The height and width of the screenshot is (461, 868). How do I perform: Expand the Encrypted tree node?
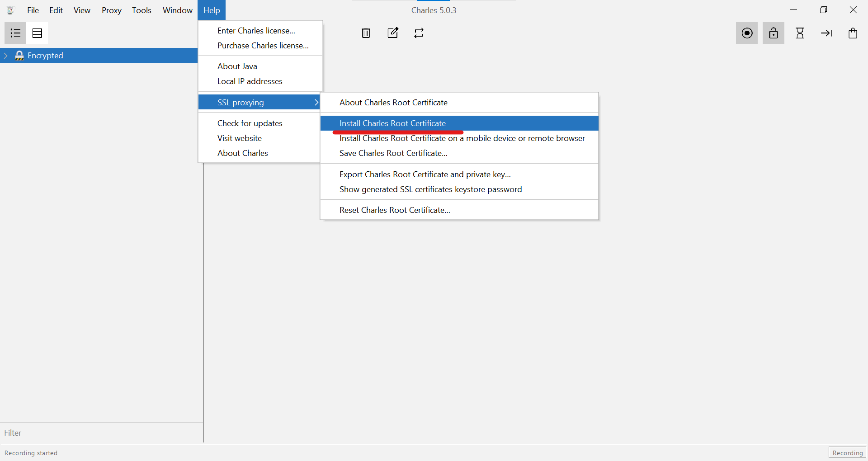click(6, 56)
